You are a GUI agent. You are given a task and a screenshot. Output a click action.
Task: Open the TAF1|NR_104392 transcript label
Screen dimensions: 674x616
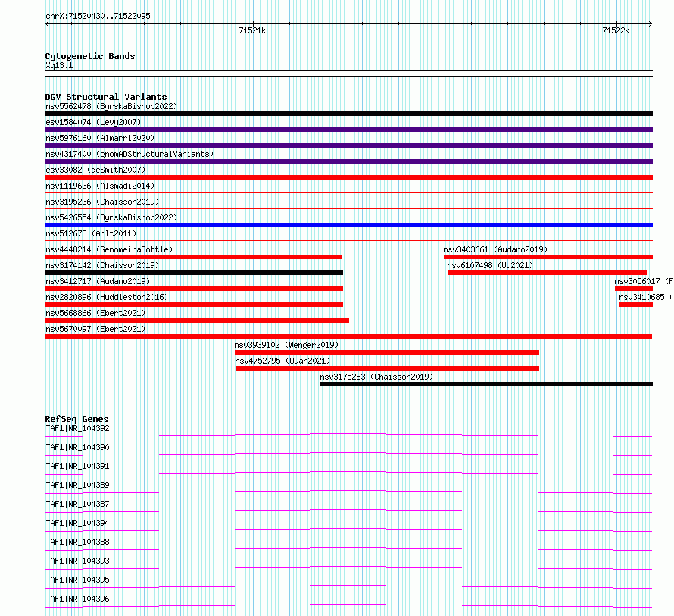click(x=77, y=428)
